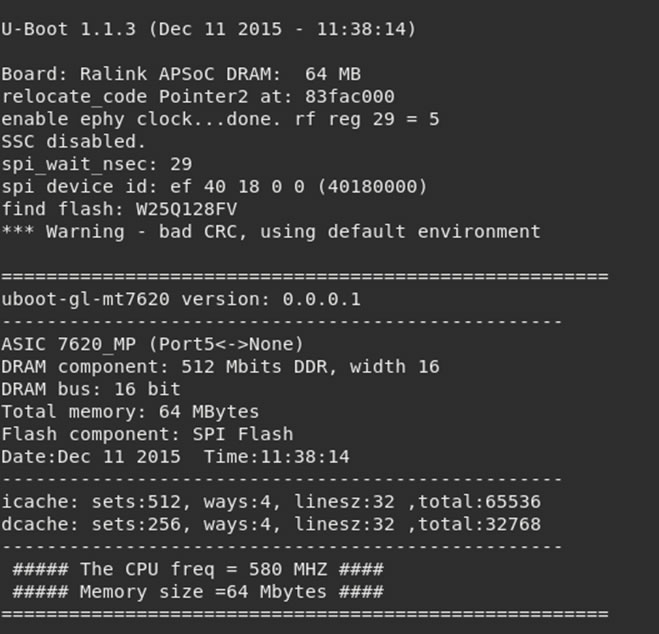
Task: Select the Board: Ralink APSoC DRAM line
Action: point(181,74)
